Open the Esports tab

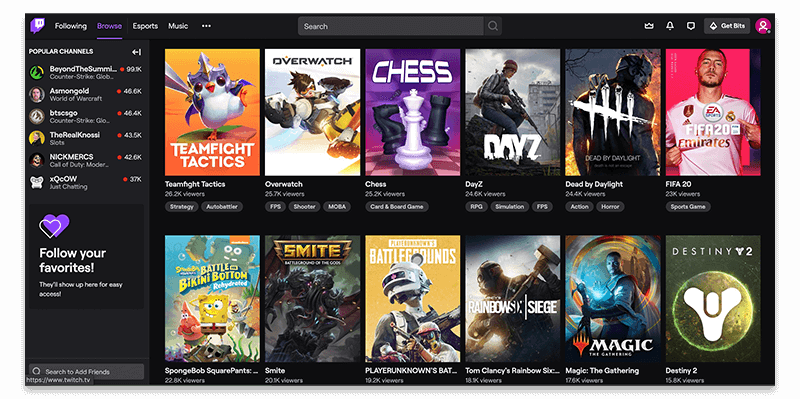pyautogui.click(x=145, y=26)
